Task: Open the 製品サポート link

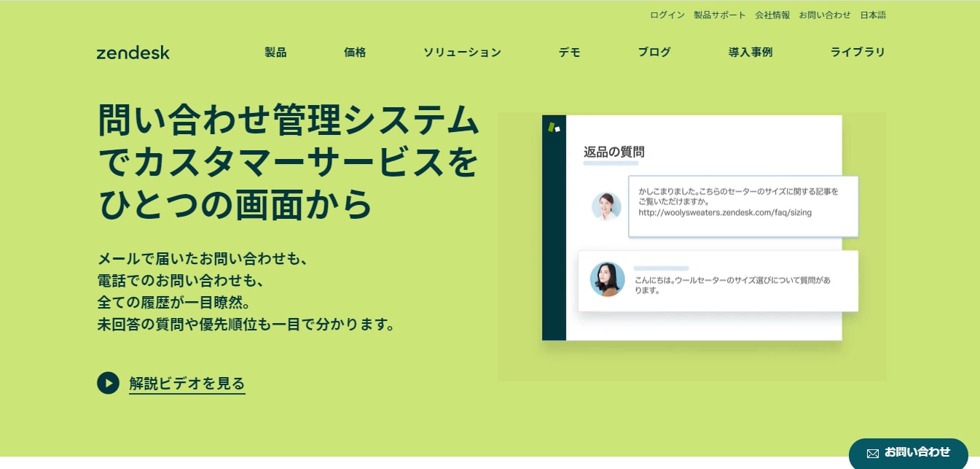Action: click(x=720, y=15)
